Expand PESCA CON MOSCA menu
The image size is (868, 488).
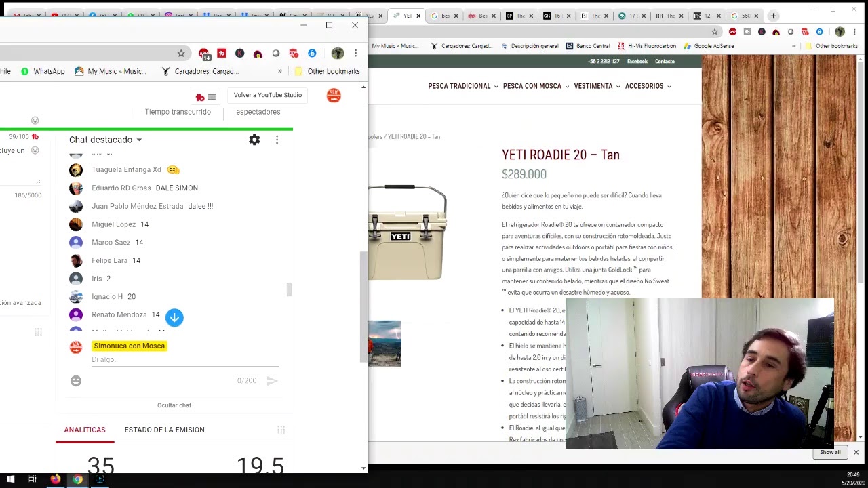[x=536, y=86]
